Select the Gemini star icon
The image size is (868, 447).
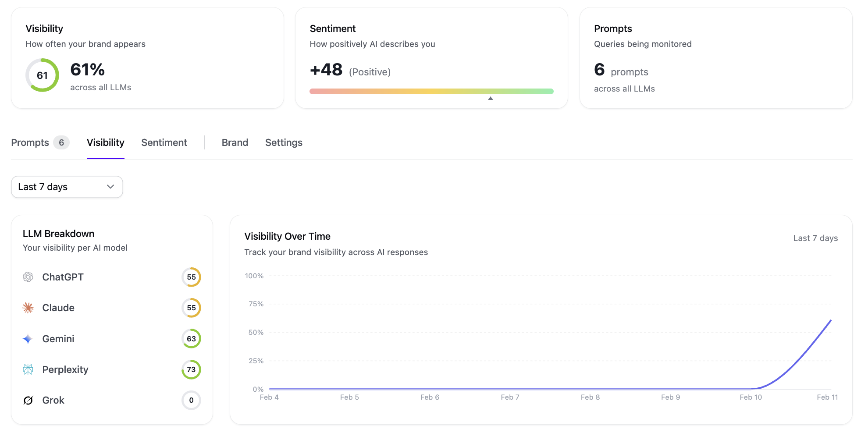pos(28,338)
